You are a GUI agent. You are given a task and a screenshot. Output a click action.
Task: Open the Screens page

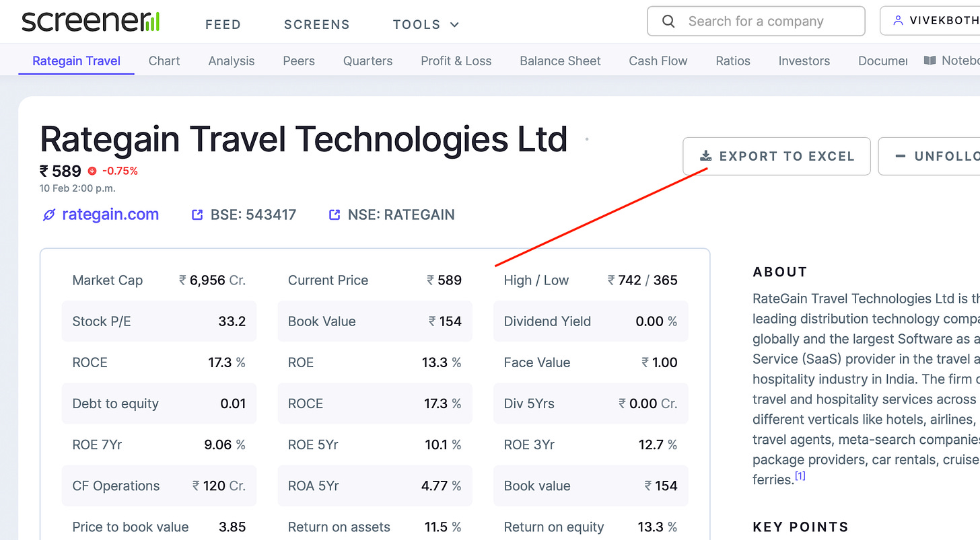click(317, 25)
